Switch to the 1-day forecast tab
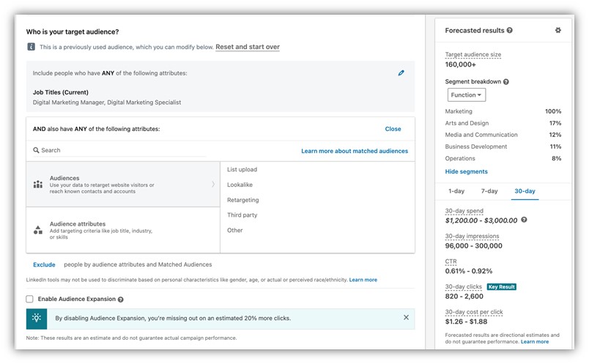This screenshot has width=589, height=364. coord(456,191)
